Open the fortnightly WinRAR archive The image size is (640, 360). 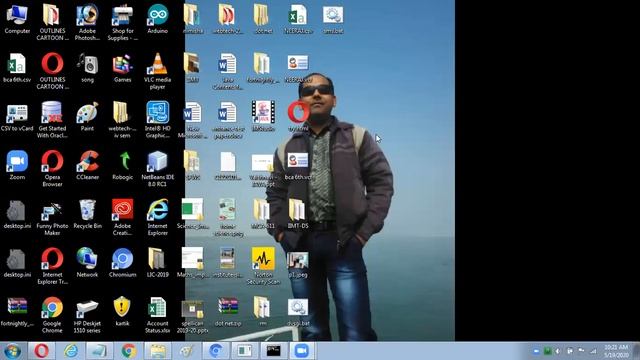pyautogui.click(x=17, y=311)
